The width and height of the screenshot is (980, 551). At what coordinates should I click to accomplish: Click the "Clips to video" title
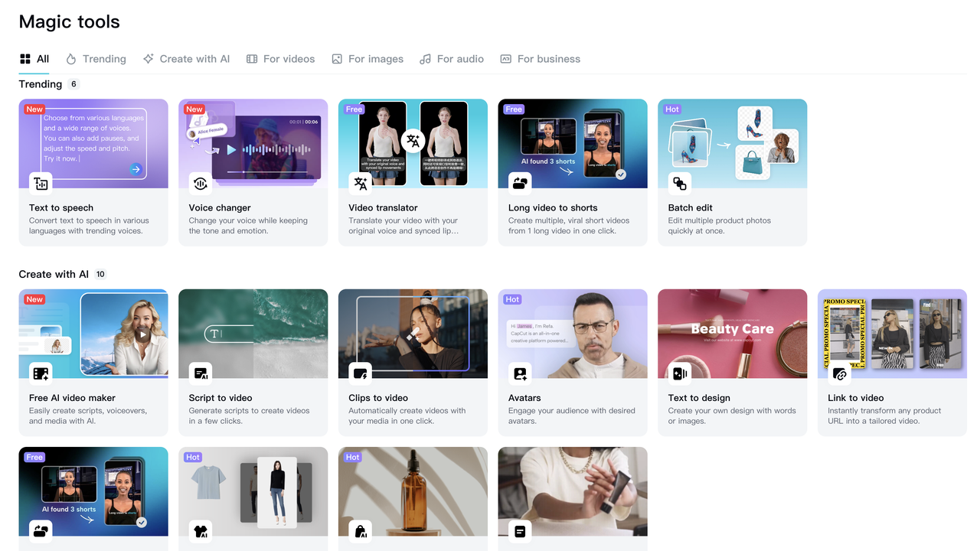[x=378, y=398]
